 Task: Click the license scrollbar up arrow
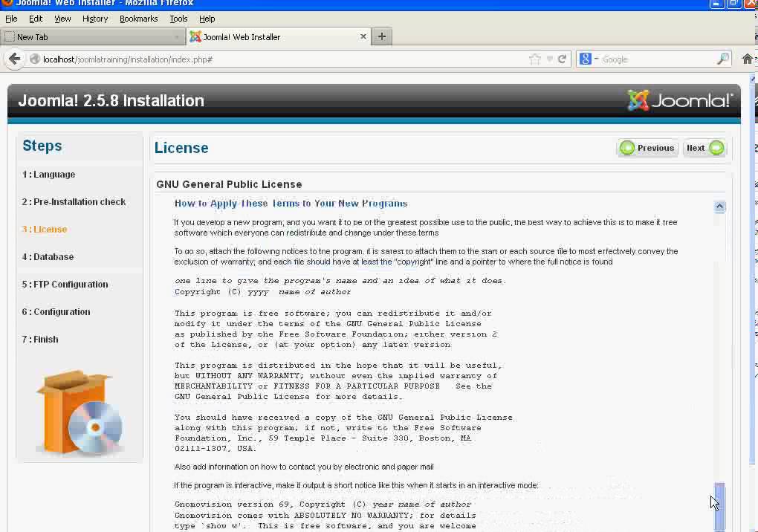pyautogui.click(x=719, y=207)
